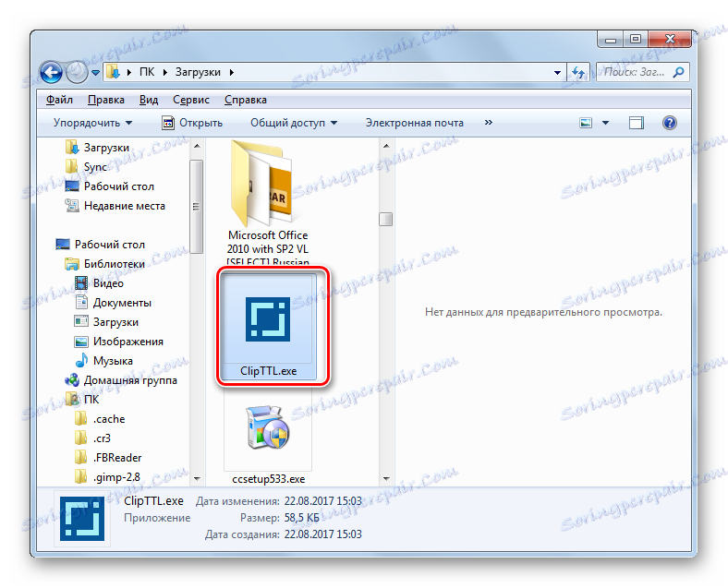
Task: Open the Документы library
Action: [x=122, y=303]
